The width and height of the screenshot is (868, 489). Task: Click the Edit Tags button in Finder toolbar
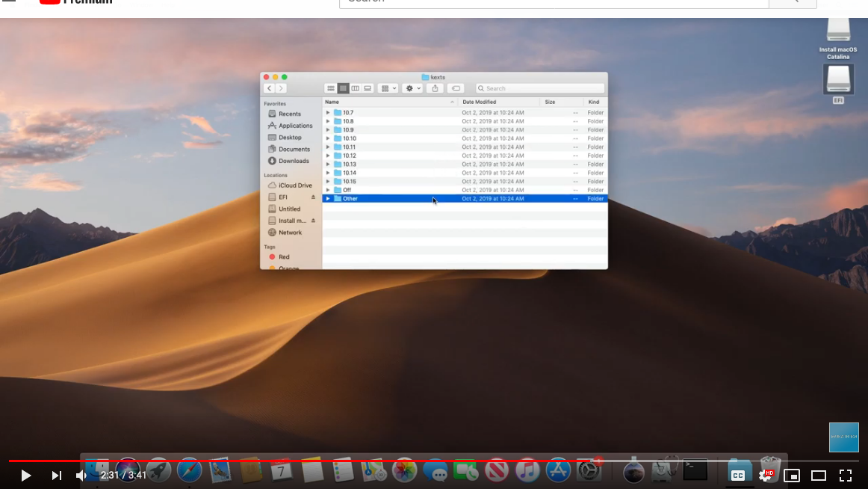(x=456, y=88)
